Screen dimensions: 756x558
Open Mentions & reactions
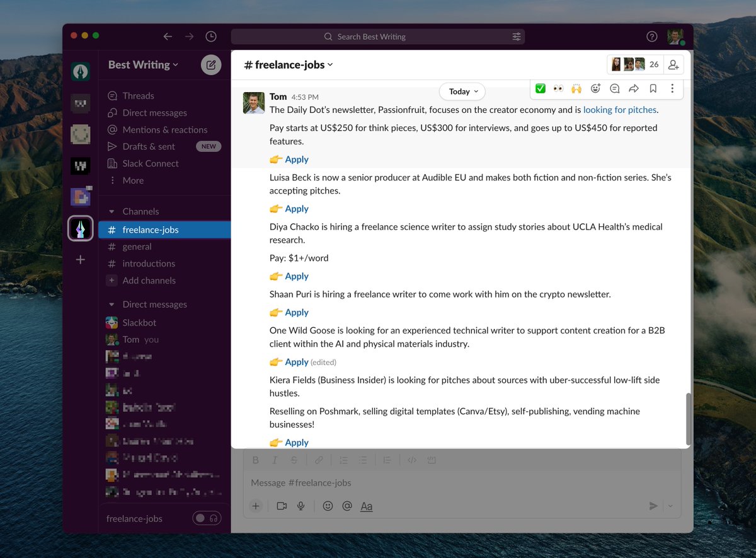tap(165, 130)
